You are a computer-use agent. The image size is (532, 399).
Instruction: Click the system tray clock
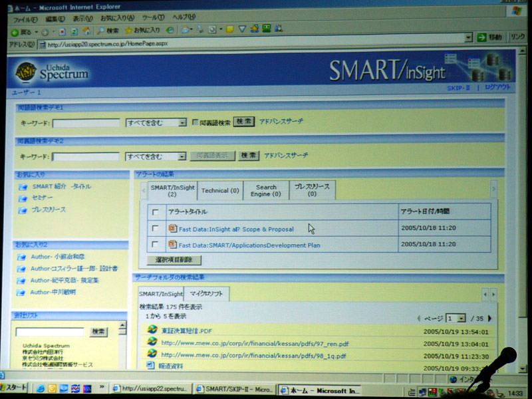click(516, 393)
